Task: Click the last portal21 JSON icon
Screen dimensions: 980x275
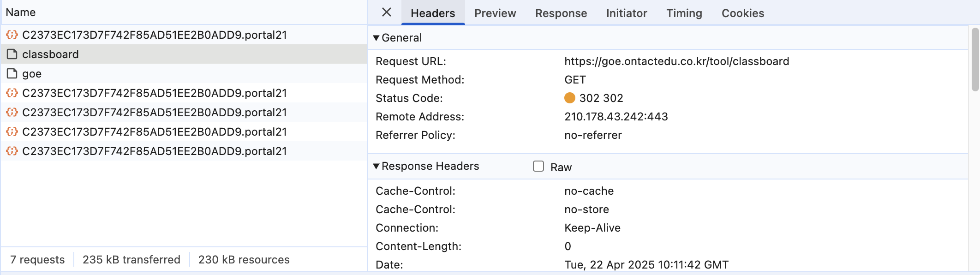Action: (12, 151)
